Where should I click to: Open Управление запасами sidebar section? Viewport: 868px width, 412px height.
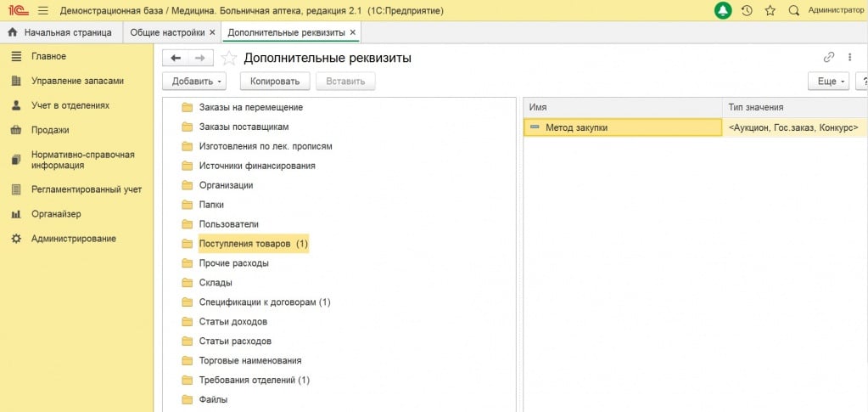tap(77, 81)
